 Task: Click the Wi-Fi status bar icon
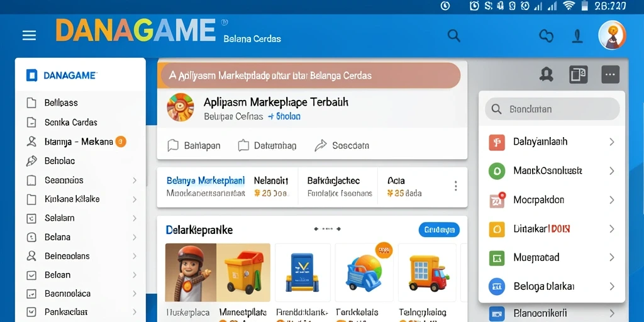pos(569,6)
